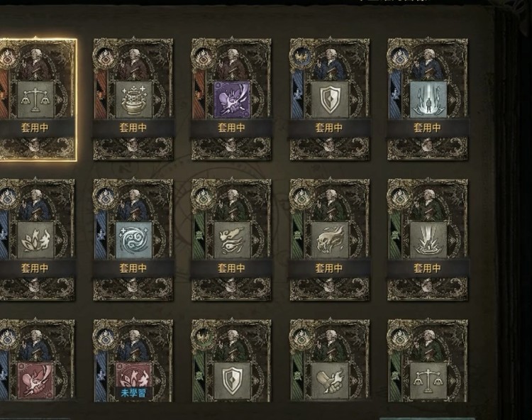Click 套用中 label under the flaming skull card
This screenshot has height=420, width=532.
tap(329, 268)
